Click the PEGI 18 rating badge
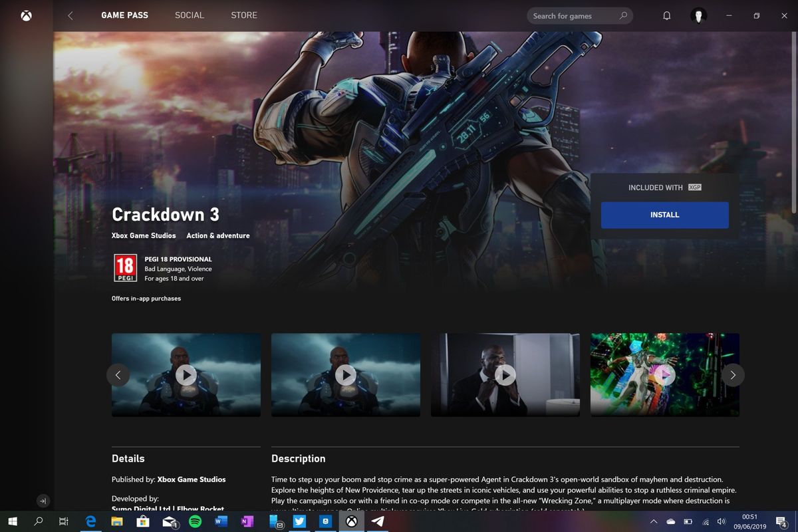Viewport: 798px width, 532px height. click(125, 268)
